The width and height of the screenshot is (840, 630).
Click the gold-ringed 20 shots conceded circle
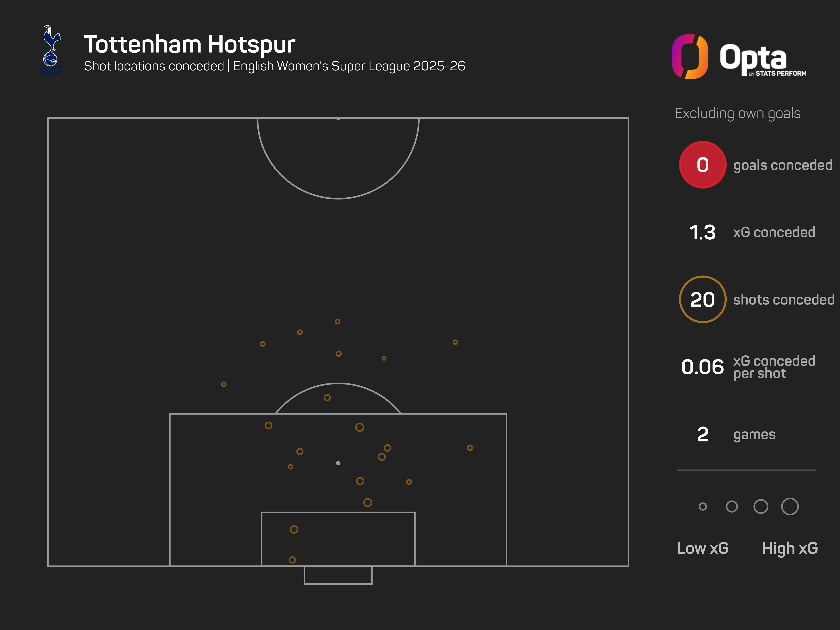(x=702, y=300)
